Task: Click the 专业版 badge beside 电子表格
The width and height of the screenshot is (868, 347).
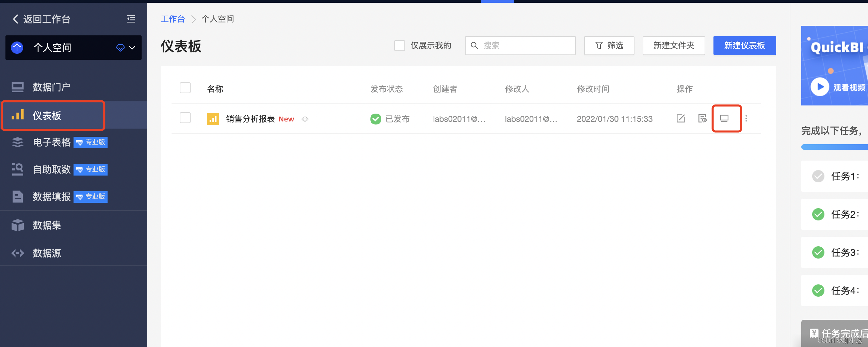Action: tap(91, 142)
